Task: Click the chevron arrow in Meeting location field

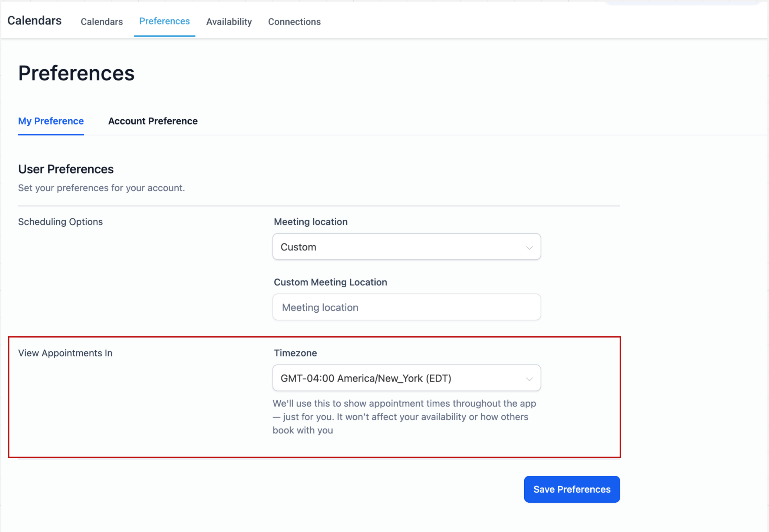Action: [529, 247]
